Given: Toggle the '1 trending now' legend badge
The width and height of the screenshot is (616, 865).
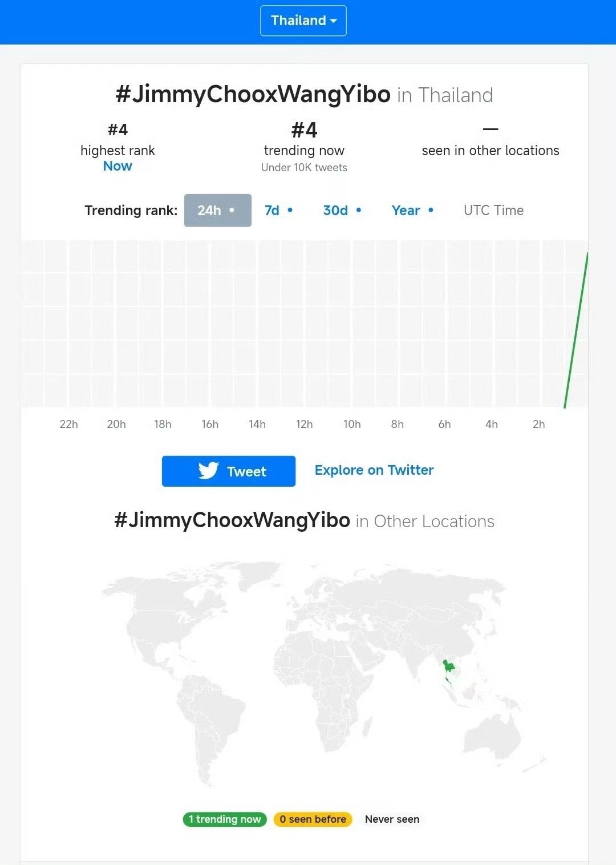Looking at the screenshot, I should (225, 819).
